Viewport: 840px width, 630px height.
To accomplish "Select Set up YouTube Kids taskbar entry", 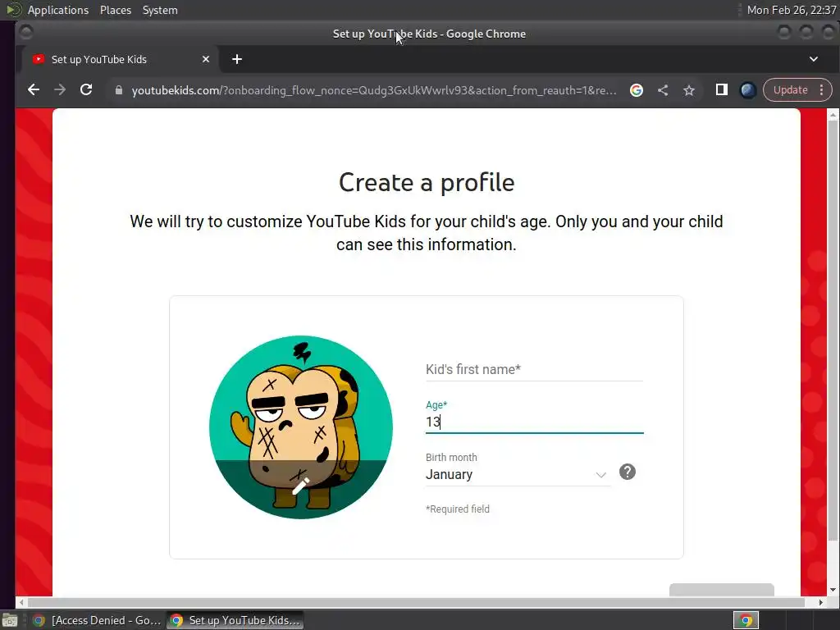I will (235, 620).
